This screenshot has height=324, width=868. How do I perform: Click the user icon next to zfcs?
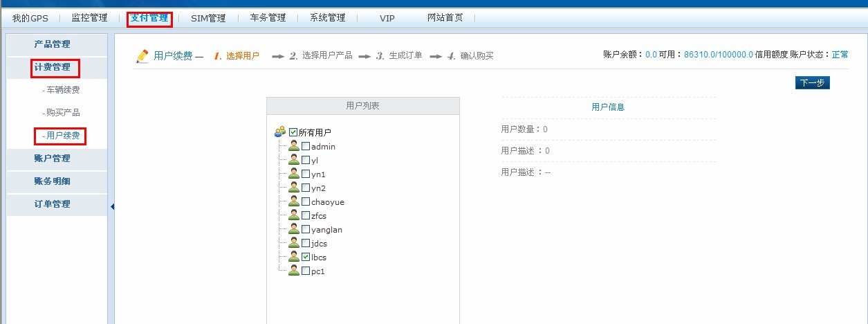[294, 215]
